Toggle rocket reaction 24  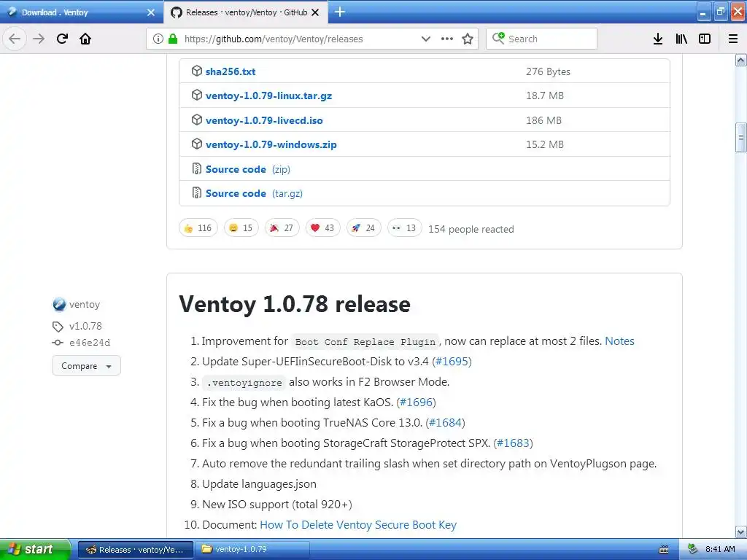point(364,228)
